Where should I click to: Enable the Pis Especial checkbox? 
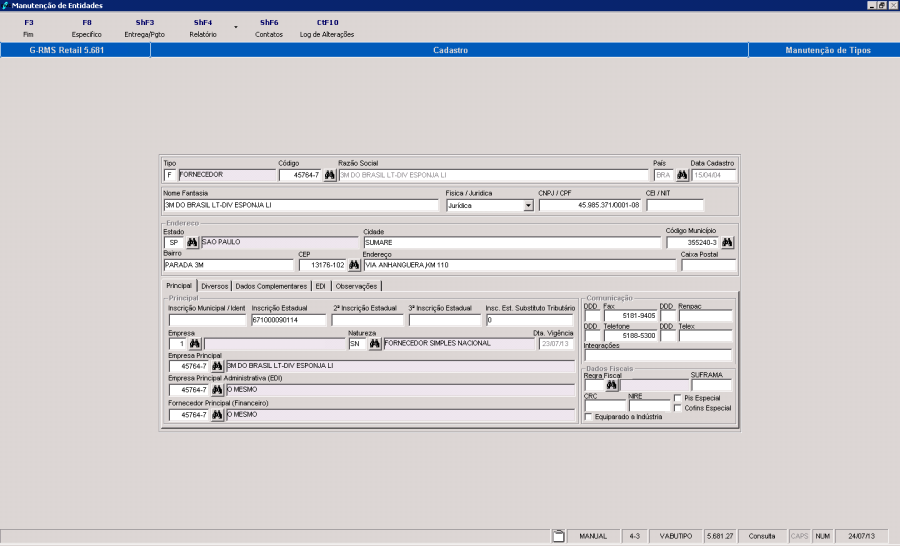677,398
